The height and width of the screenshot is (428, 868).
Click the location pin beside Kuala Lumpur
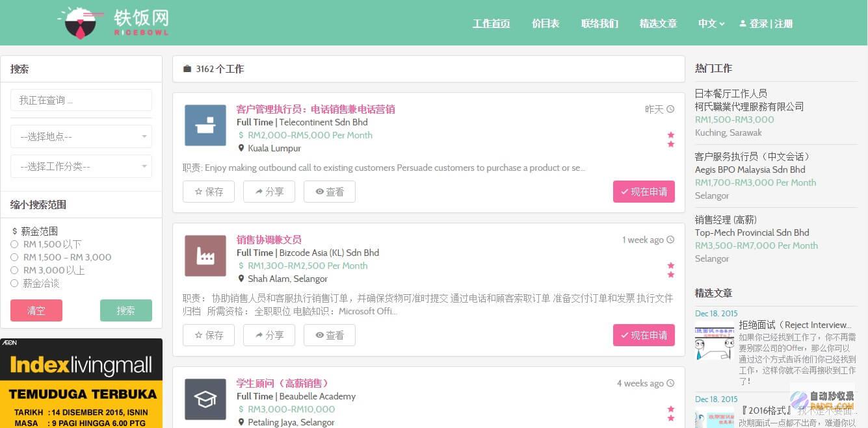(241, 148)
